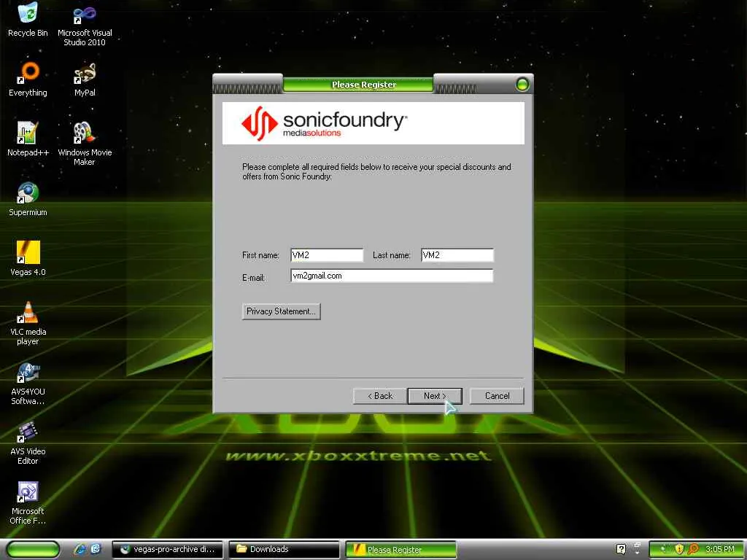Focus the E-mail input field
The height and width of the screenshot is (560, 747).
point(392,276)
